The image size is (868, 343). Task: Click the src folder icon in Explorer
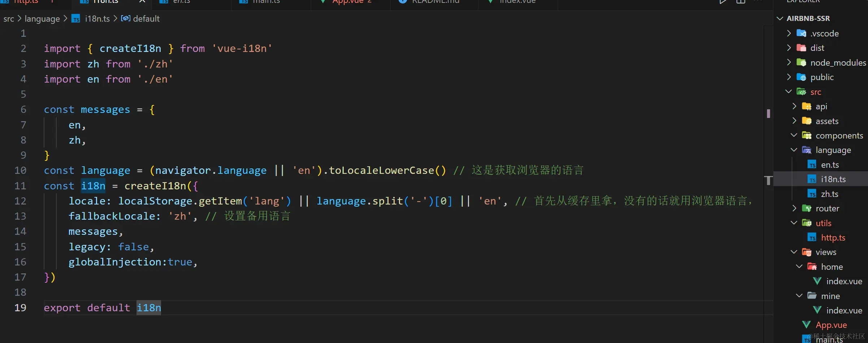802,91
